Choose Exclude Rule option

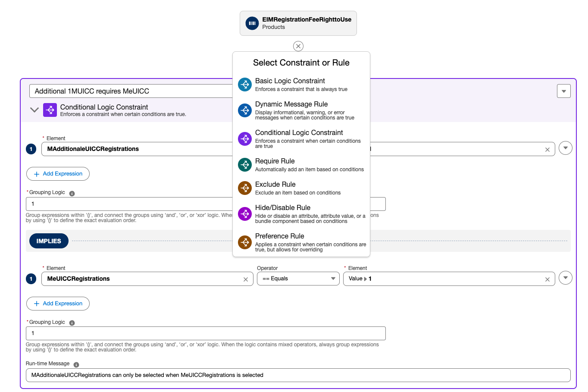[301, 188]
